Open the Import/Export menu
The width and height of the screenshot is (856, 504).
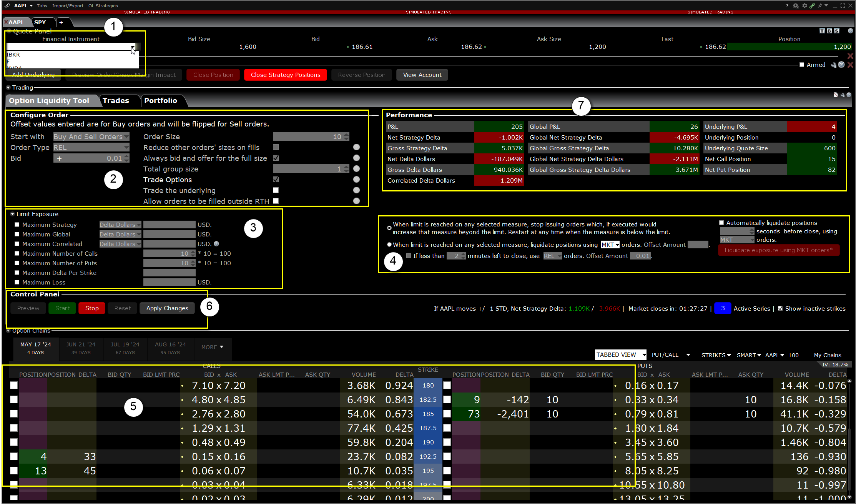coord(68,6)
